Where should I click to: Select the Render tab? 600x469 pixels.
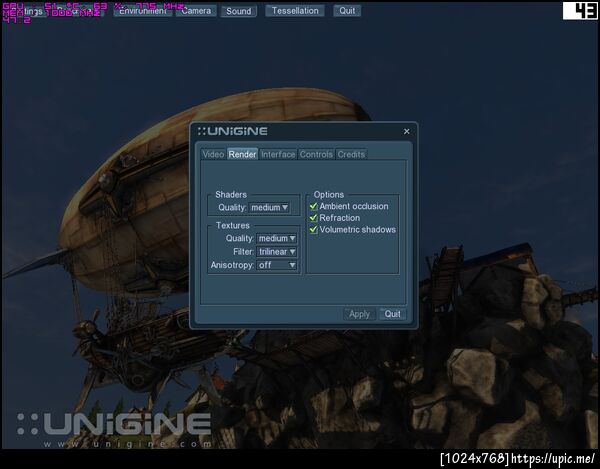click(x=242, y=154)
